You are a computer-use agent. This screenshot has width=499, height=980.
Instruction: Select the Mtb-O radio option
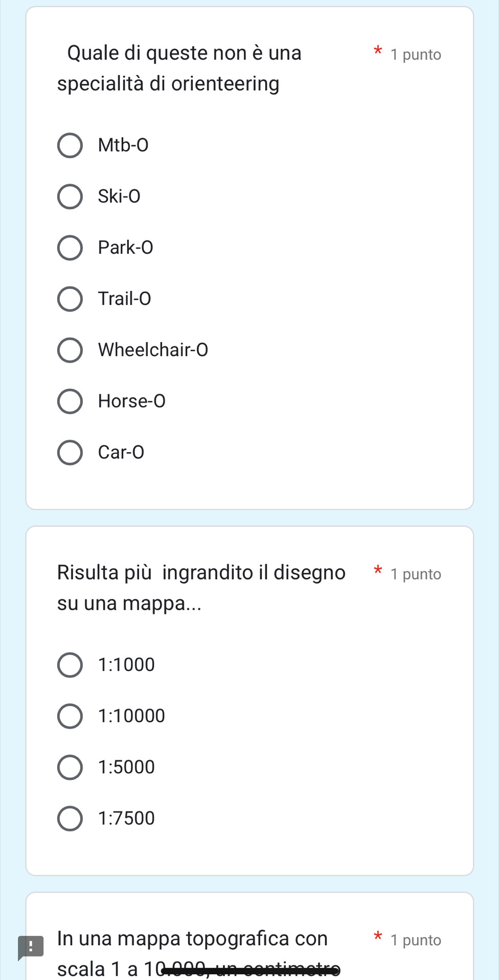(70, 146)
